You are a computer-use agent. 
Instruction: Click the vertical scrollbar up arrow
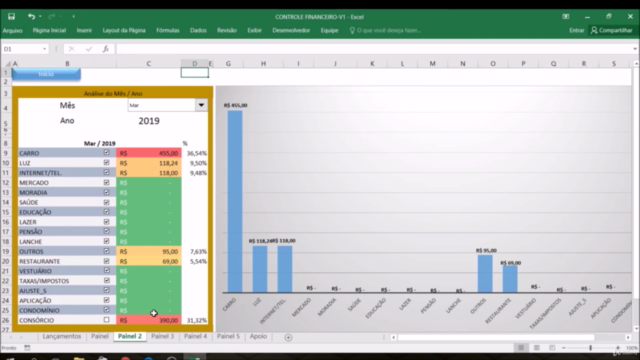636,64
